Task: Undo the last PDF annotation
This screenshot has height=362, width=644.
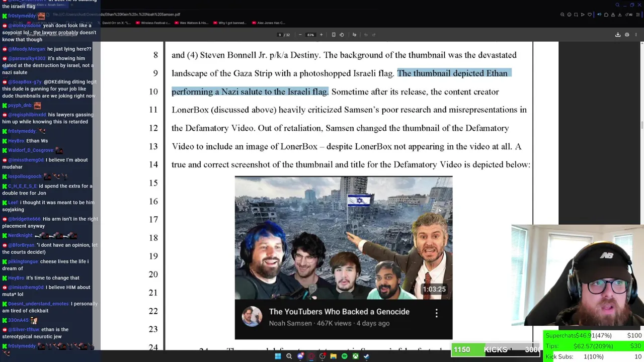Action: click(x=366, y=35)
